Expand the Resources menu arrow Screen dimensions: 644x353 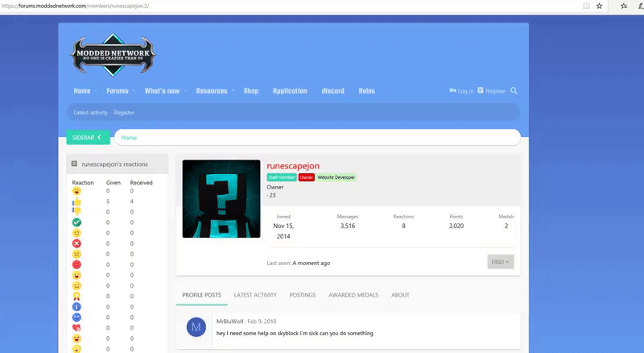[x=233, y=91]
